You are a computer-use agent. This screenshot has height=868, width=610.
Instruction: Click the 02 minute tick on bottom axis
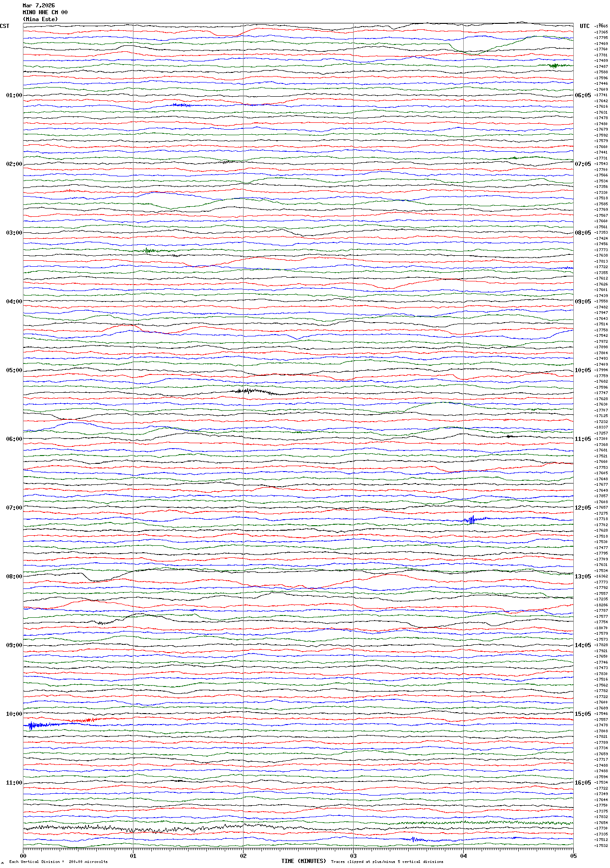pos(243,856)
